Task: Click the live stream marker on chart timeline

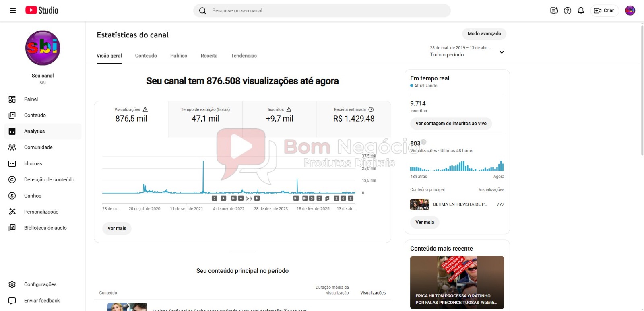Action: pos(249,198)
